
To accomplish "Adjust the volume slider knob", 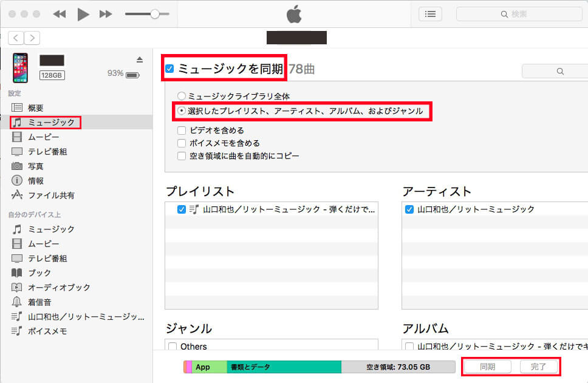I will [155, 14].
